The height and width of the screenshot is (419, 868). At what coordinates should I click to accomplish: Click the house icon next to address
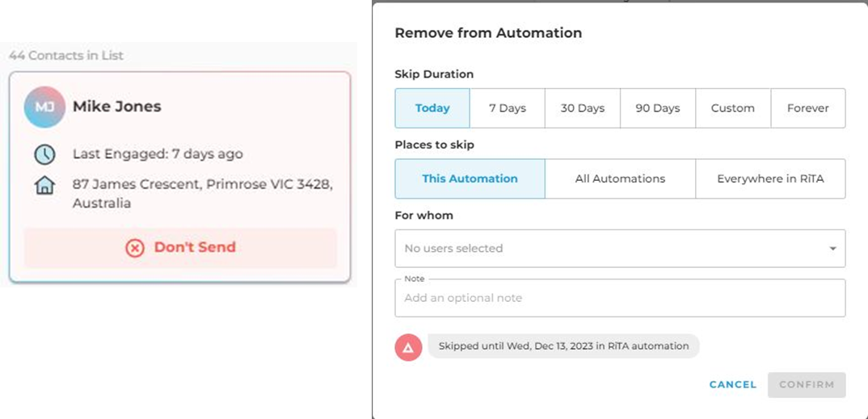coord(44,185)
